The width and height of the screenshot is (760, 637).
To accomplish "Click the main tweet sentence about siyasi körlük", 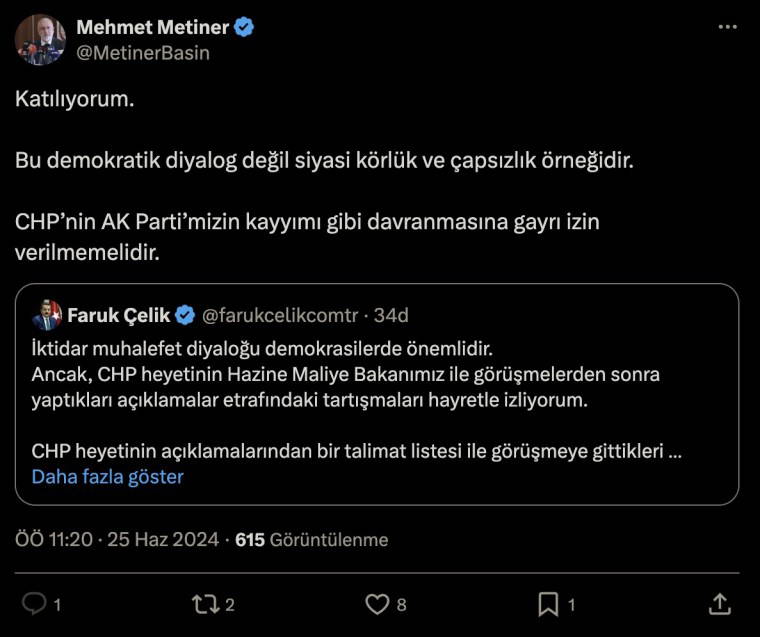I will click(x=324, y=160).
